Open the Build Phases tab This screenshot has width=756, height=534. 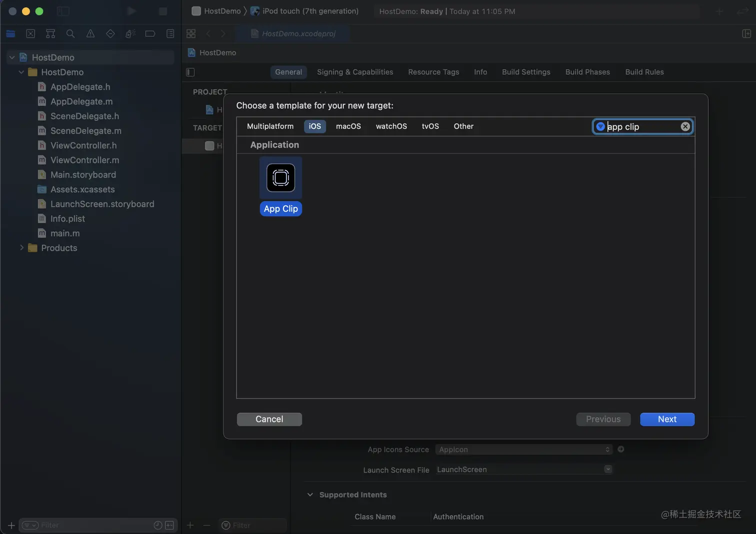point(587,72)
